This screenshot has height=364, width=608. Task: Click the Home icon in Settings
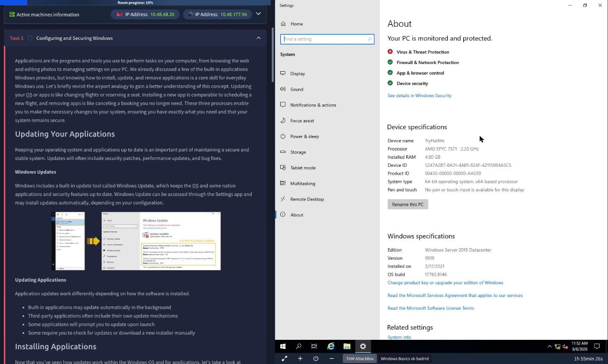pyautogui.click(x=283, y=24)
